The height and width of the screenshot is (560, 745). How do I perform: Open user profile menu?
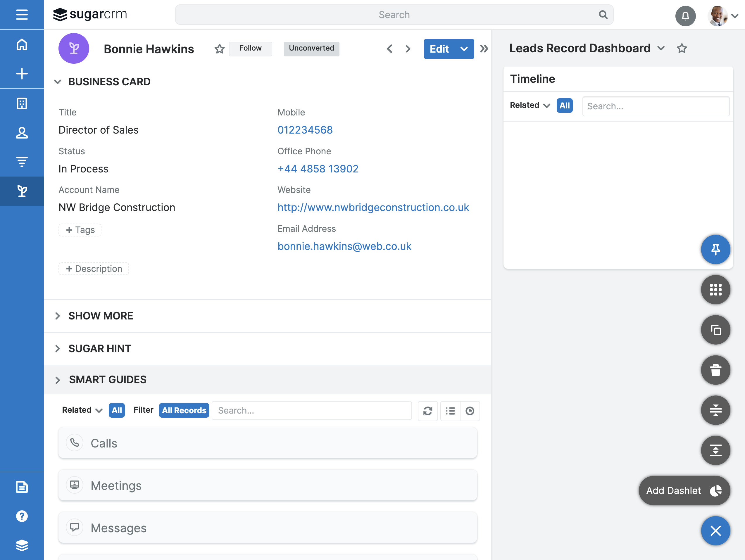723,15
